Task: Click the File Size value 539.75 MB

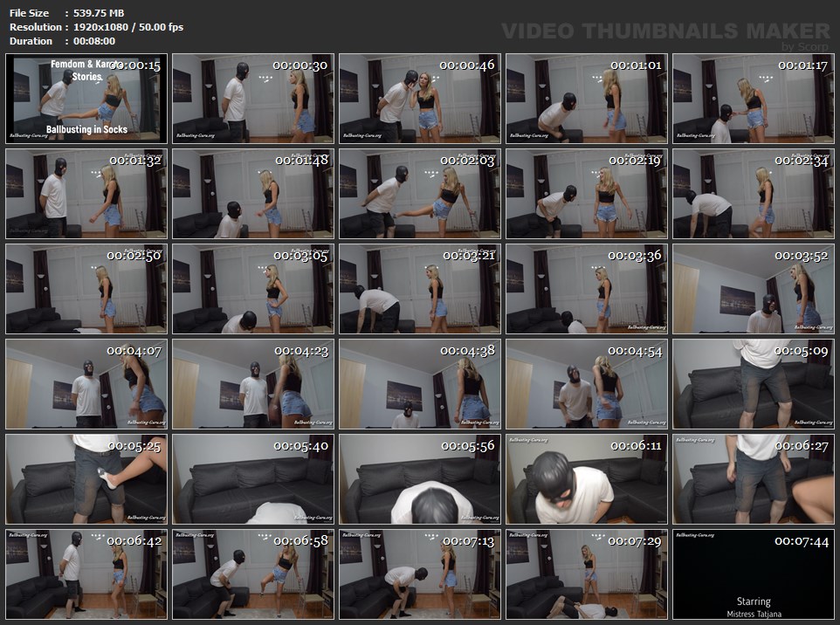Action: point(99,13)
